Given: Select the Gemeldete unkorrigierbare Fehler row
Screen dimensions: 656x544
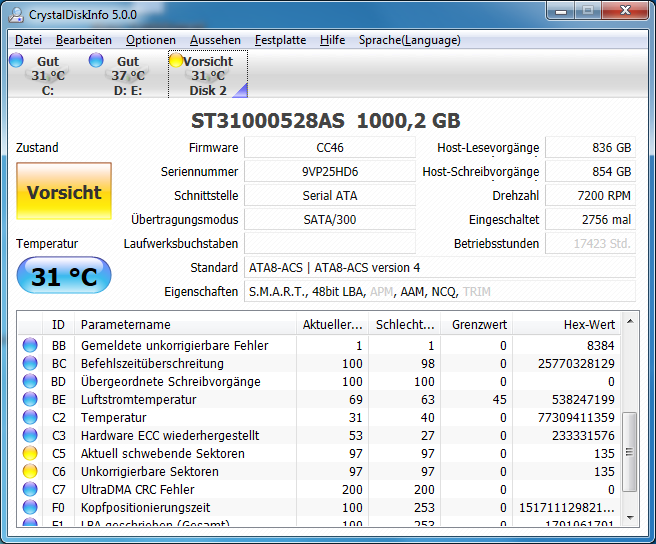Looking at the screenshot, I should [319, 345].
